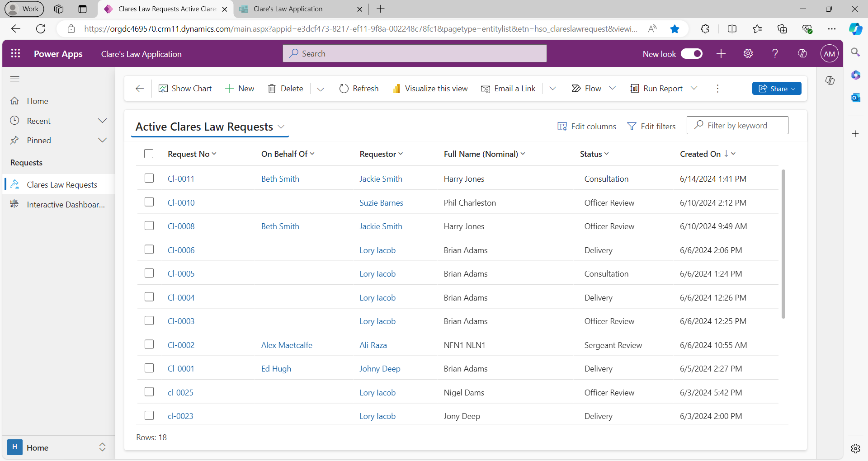868x461 pixels.
Task: Toggle the New look switch
Action: pos(691,54)
